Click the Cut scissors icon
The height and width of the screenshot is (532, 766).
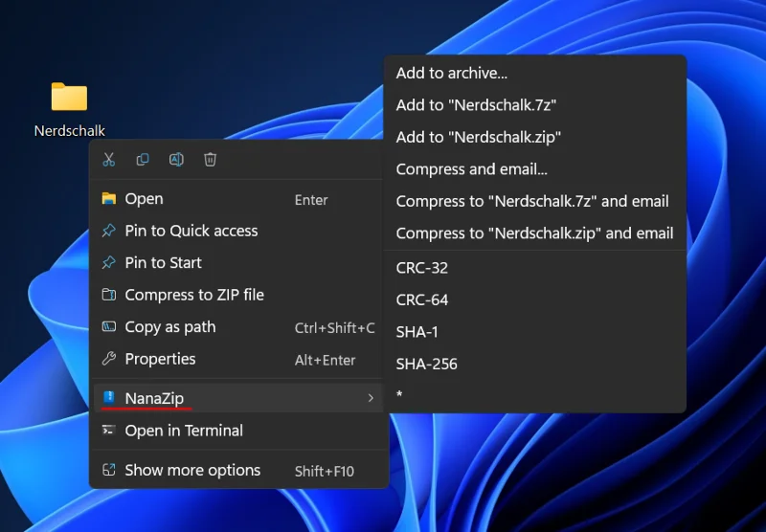point(109,160)
